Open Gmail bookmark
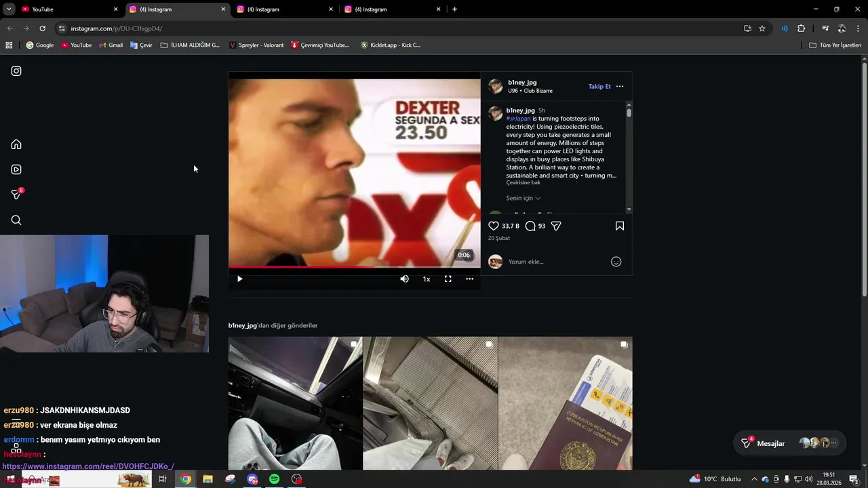Viewport: 868px width, 488px height. [x=111, y=45]
